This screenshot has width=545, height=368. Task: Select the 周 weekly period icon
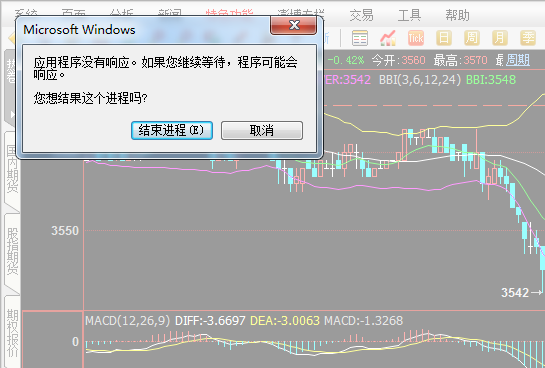point(472,38)
